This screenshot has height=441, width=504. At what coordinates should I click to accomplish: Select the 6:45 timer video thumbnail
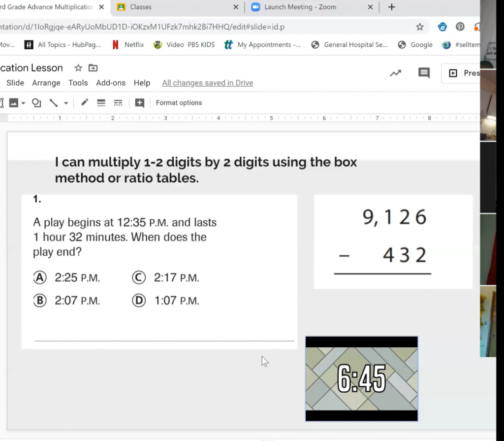point(361,378)
